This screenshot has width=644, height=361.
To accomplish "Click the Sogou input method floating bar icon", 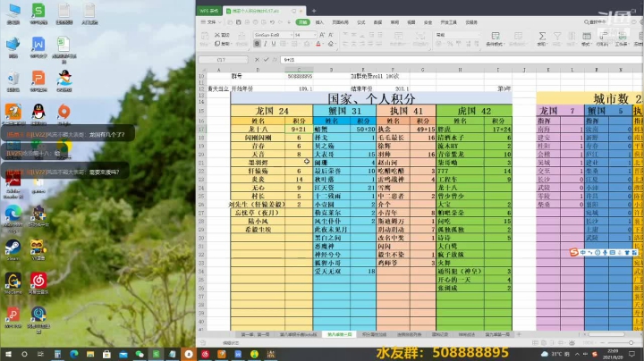I will coord(574,252).
